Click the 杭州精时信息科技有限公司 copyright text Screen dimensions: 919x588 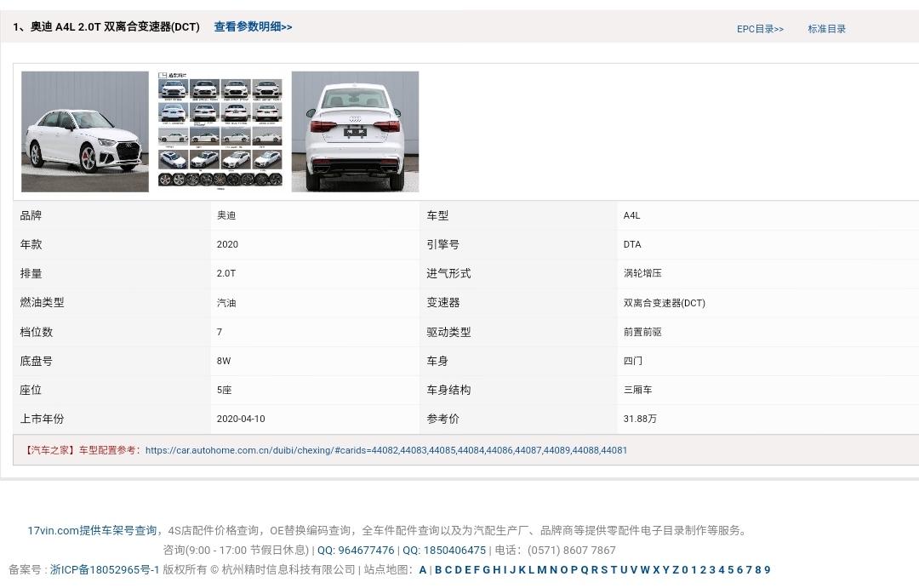point(288,569)
